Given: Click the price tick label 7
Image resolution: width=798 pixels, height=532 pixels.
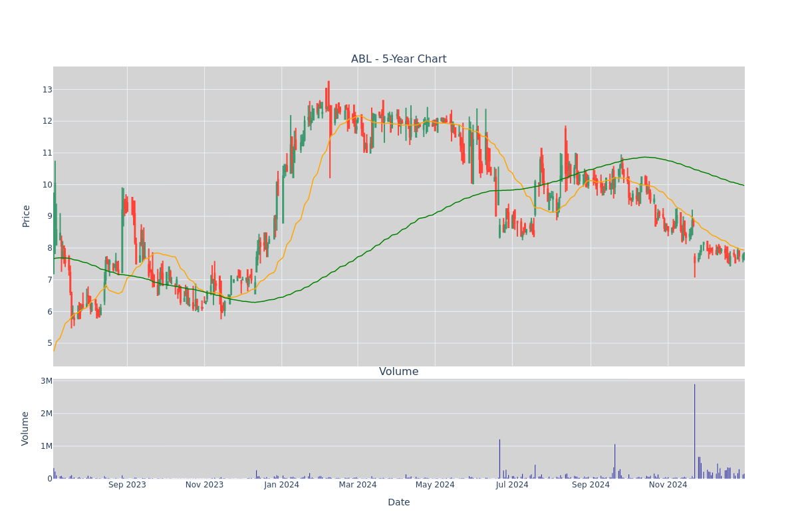Looking at the screenshot, I should [x=49, y=280].
